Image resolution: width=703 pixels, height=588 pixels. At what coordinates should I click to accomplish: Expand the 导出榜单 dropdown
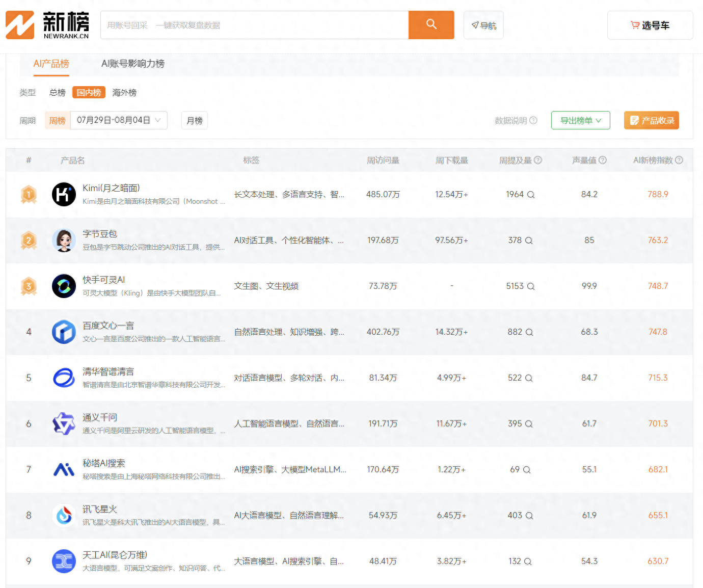tap(581, 120)
